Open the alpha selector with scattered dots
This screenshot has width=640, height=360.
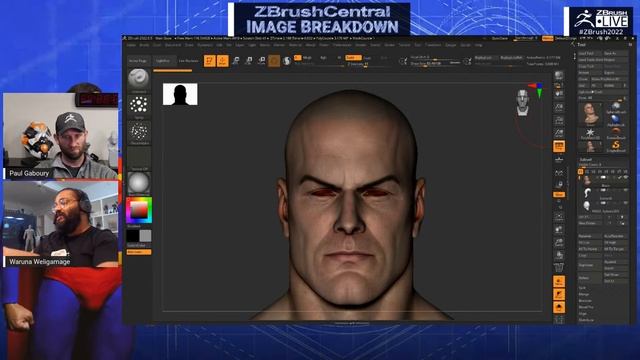(x=139, y=133)
